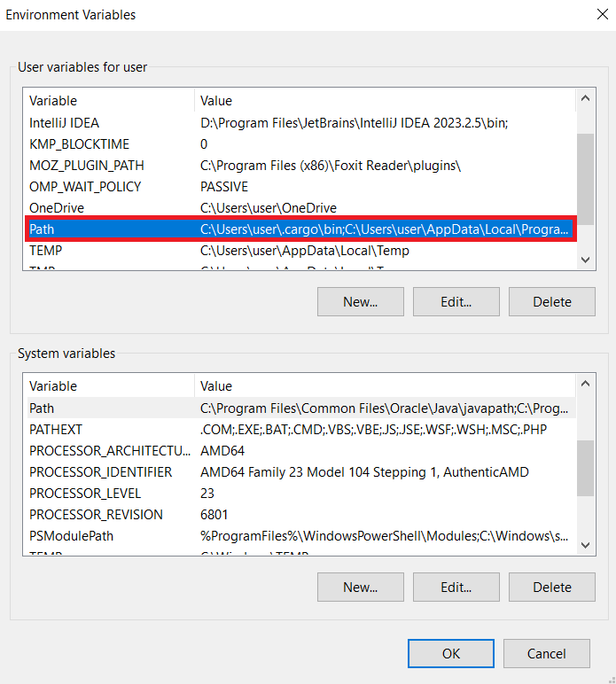Click the value PASSIVE
Viewport: 616px width, 684px height.
pyautogui.click(x=224, y=187)
